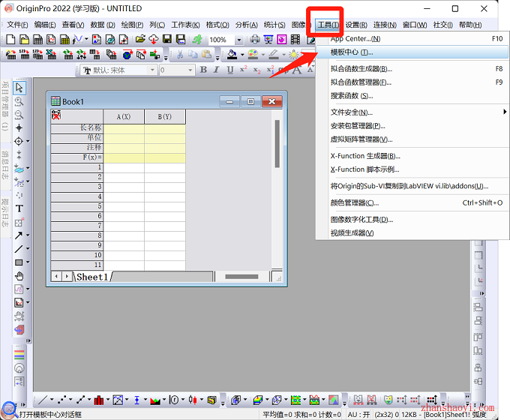Image resolution: width=510 pixels, height=420 pixels.
Task: Click the Cut scissors icon
Action: [x=180, y=55]
